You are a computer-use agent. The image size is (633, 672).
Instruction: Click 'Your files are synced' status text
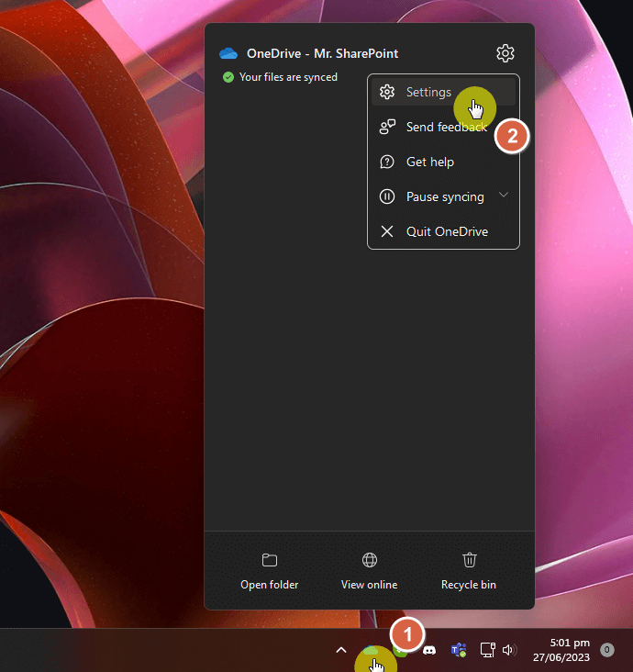[288, 77]
